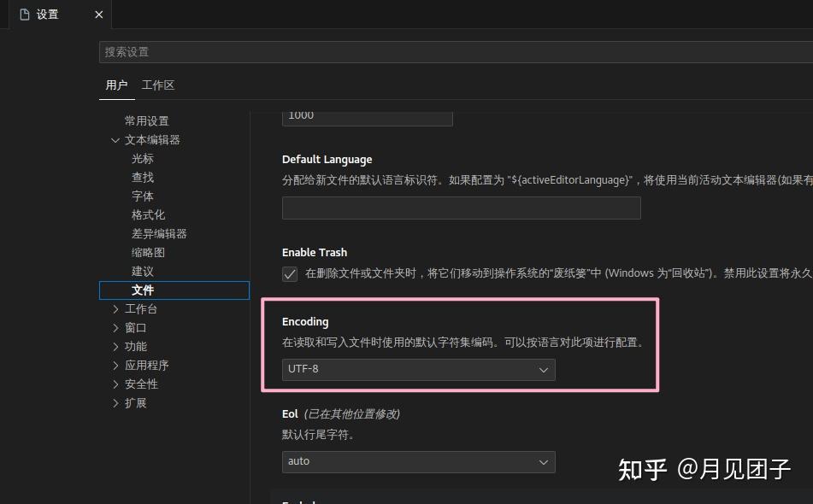Select 字体 settings category
The height and width of the screenshot is (504, 813).
click(142, 196)
